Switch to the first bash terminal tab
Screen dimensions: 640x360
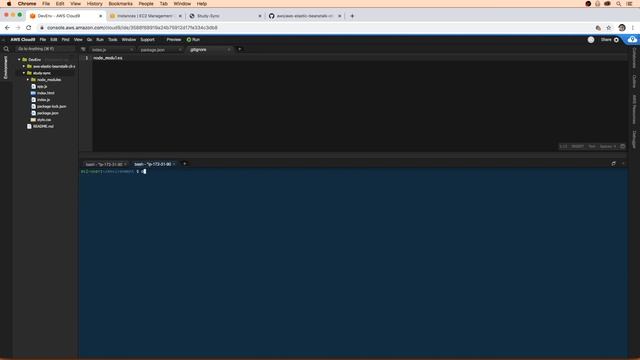(105, 164)
